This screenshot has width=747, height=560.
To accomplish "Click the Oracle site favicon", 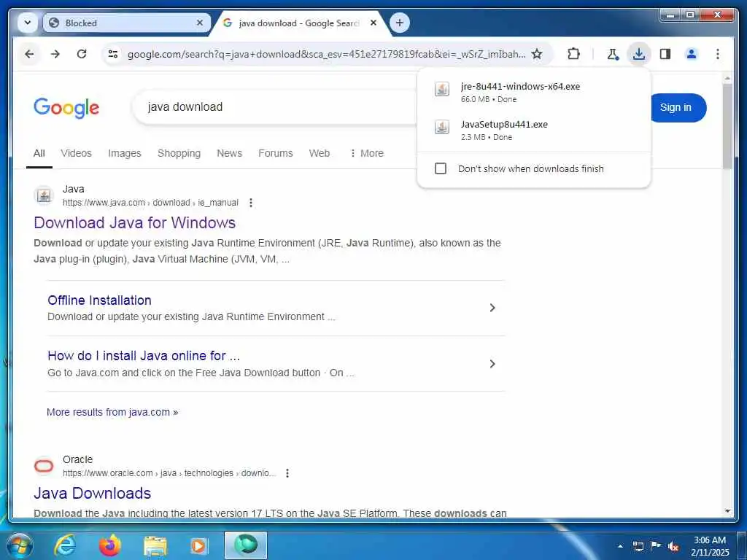I will (x=44, y=466).
